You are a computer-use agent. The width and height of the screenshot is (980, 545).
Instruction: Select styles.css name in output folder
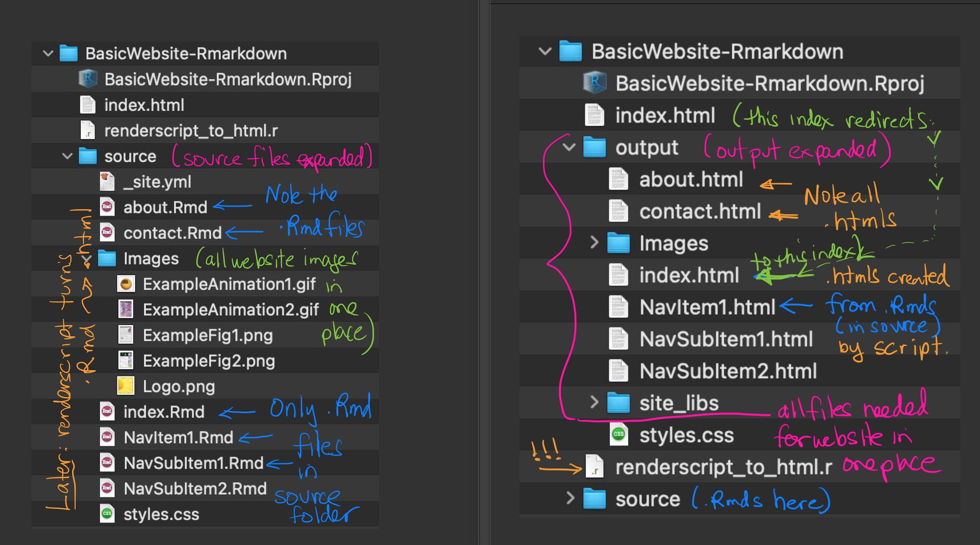pos(686,435)
